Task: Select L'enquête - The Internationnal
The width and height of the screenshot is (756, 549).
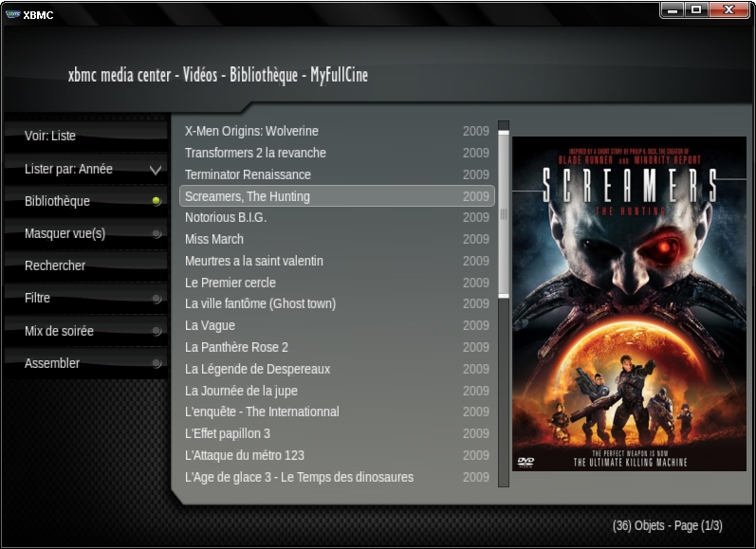Action: (x=337, y=412)
